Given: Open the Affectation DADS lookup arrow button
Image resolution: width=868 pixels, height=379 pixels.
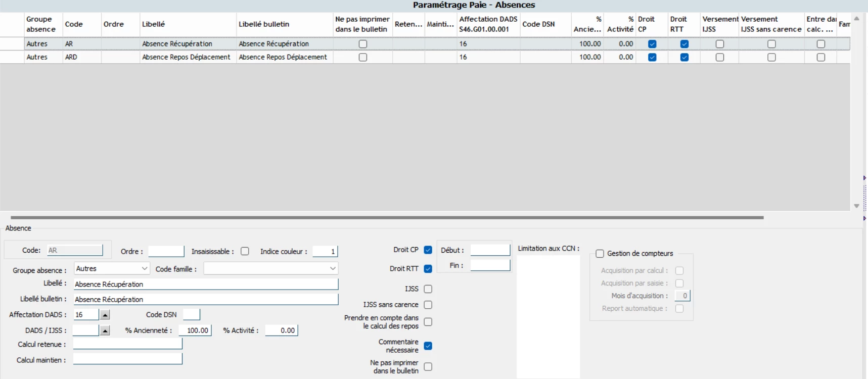Looking at the screenshot, I should pos(105,315).
